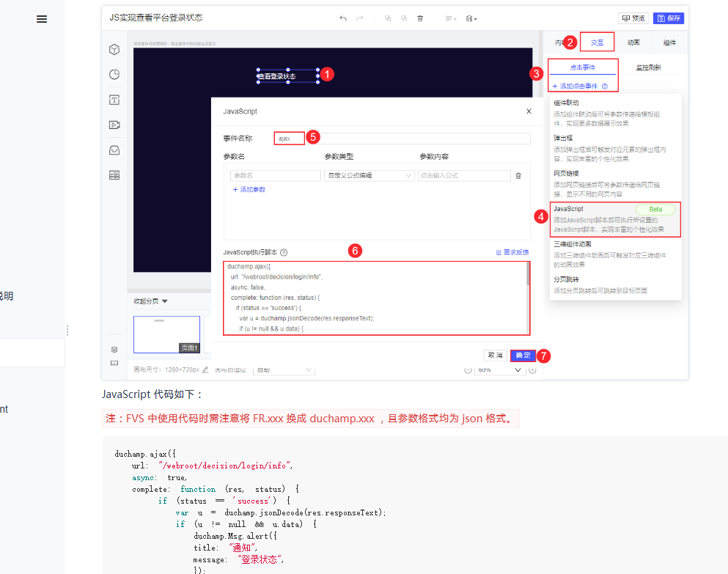Image resolution: width=728 pixels, height=574 pixels.
Task: Click the 点击输入公式 parameter content field
Action: click(x=464, y=175)
